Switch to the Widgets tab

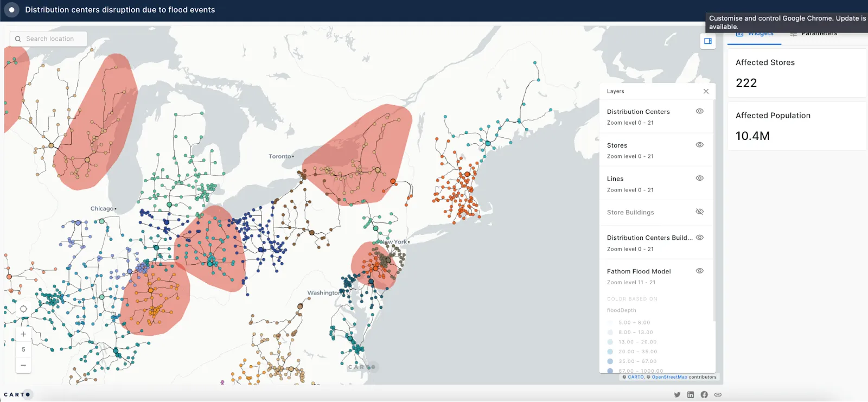(x=755, y=34)
